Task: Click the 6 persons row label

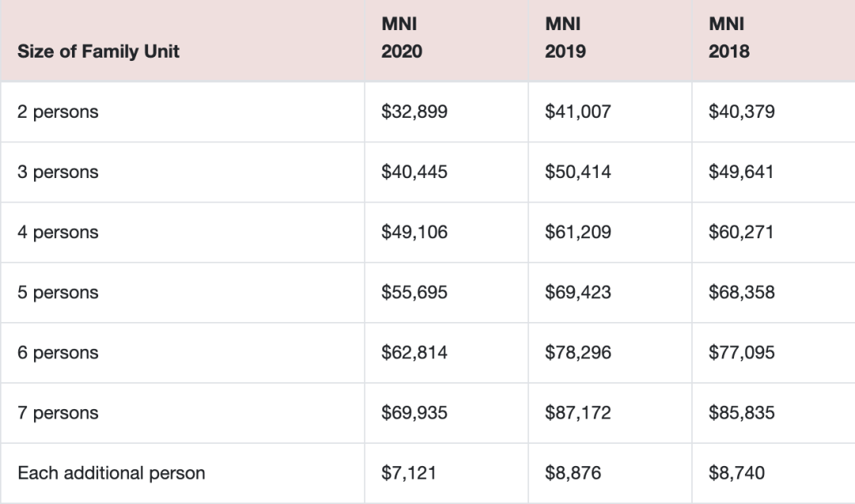Action: coord(58,353)
